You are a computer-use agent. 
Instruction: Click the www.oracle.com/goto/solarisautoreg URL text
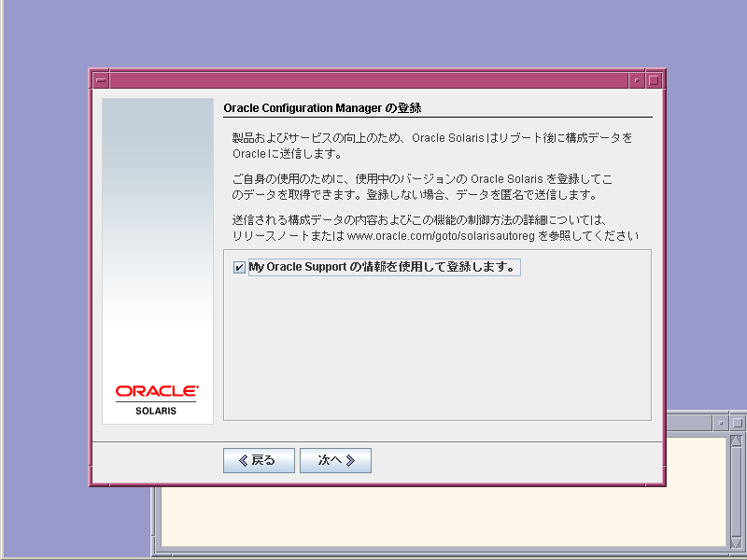coord(441,236)
